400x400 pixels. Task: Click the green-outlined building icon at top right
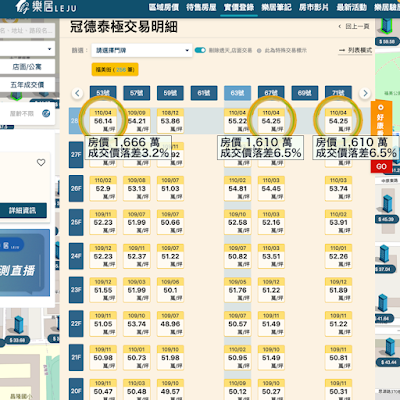coord(387,26)
